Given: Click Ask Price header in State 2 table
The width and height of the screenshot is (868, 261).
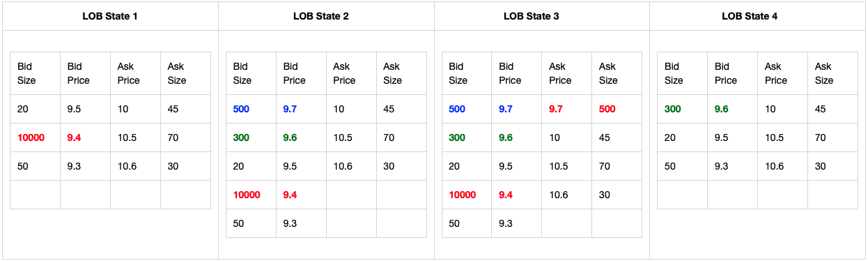Looking at the screenshot, I should [344, 73].
